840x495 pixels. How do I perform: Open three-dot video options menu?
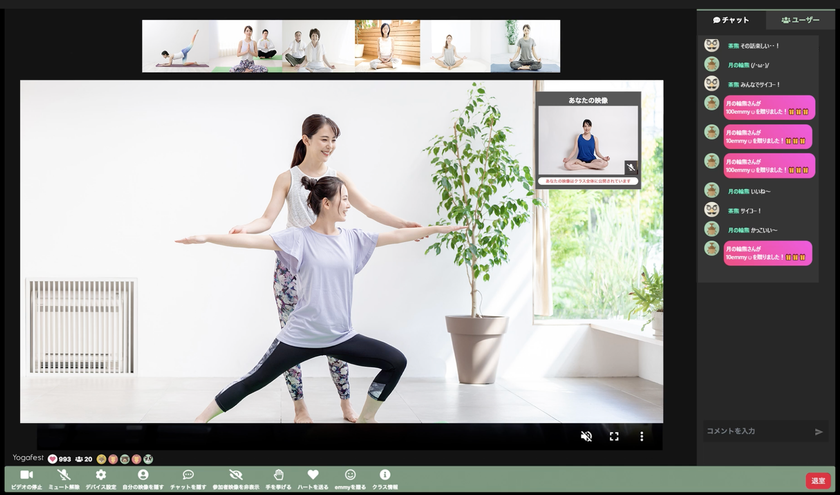tap(642, 436)
